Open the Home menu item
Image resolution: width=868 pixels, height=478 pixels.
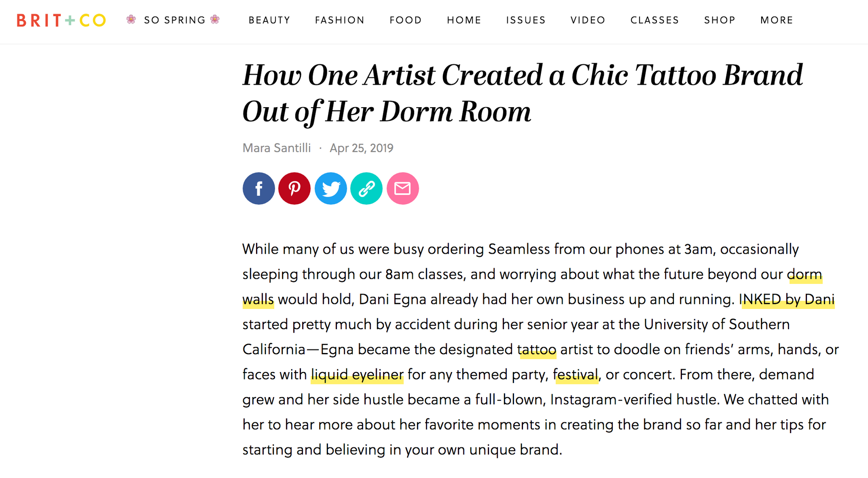464,20
